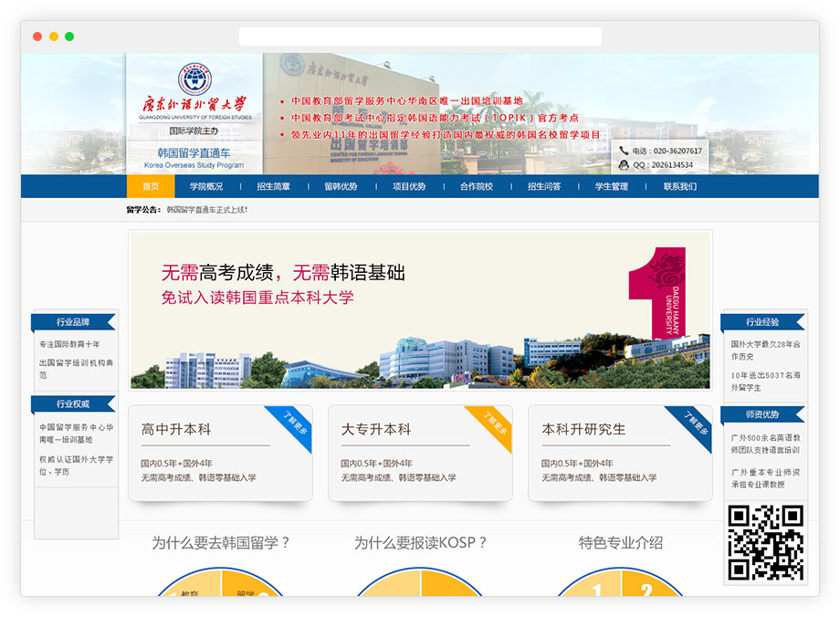Click the announcement 韩国留学直通车正式上线!

coord(206,210)
